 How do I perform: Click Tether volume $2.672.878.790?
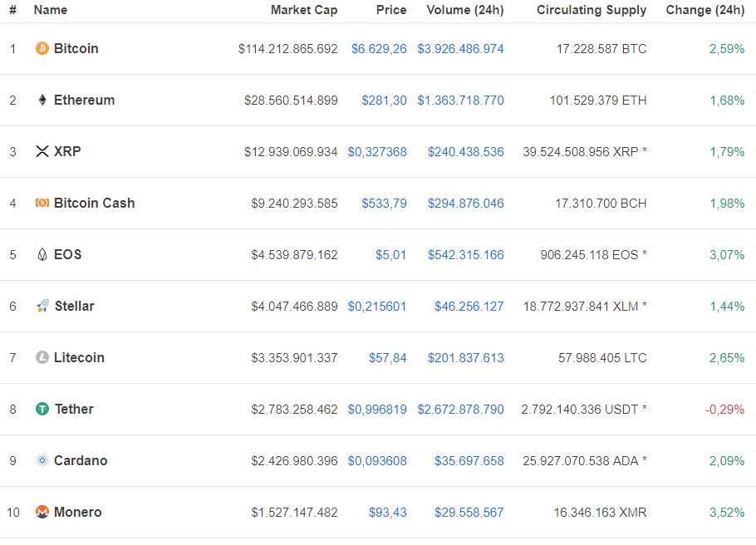pyautogui.click(x=460, y=410)
